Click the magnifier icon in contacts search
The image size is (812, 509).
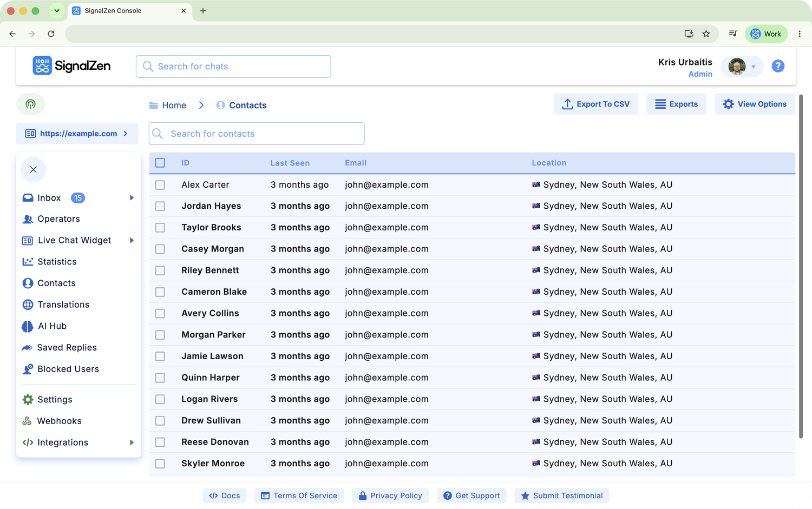(158, 134)
